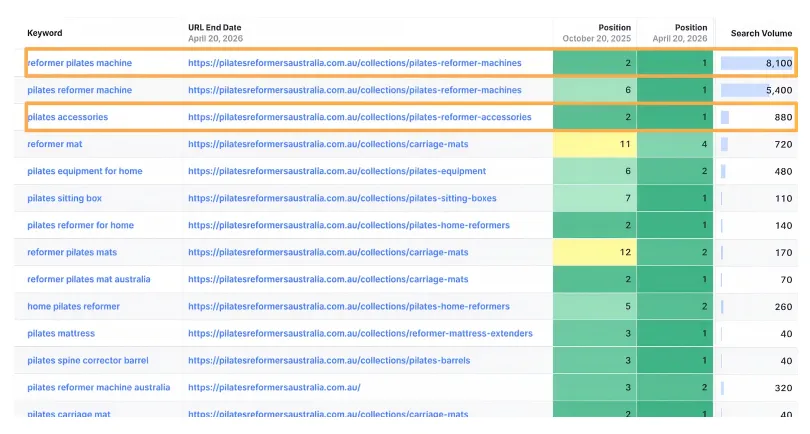Screen dimensions: 810x434
Task: Open the 'reformer pilates mats' keyword
Action: [x=72, y=252]
